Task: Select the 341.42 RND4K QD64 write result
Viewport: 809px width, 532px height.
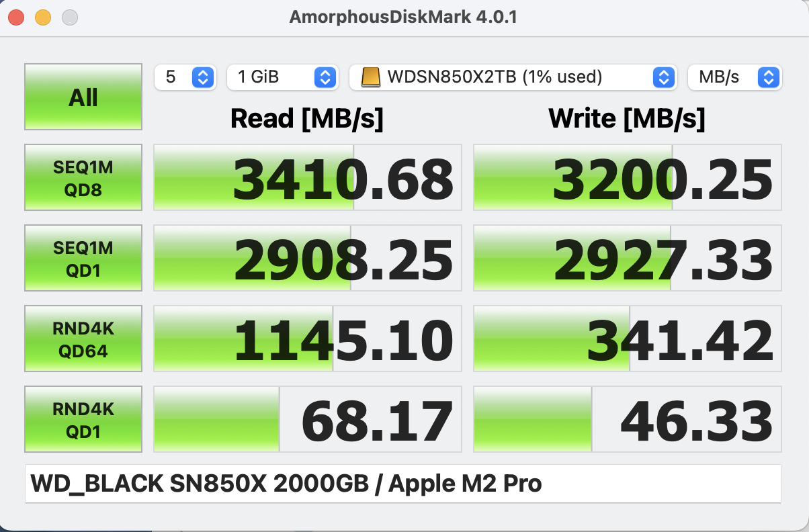Action: (x=628, y=339)
